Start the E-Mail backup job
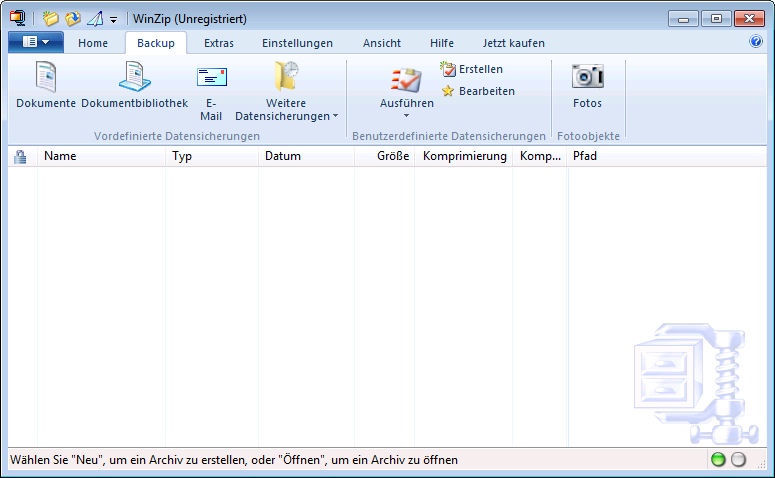The height and width of the screenshot is (478, 775). tap(211, 91)
